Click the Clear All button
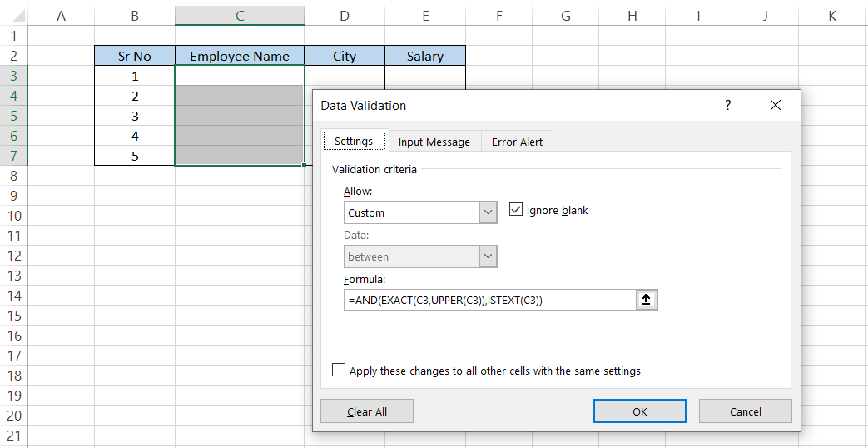Screen dimensions: 868x448 coord(367,411)
